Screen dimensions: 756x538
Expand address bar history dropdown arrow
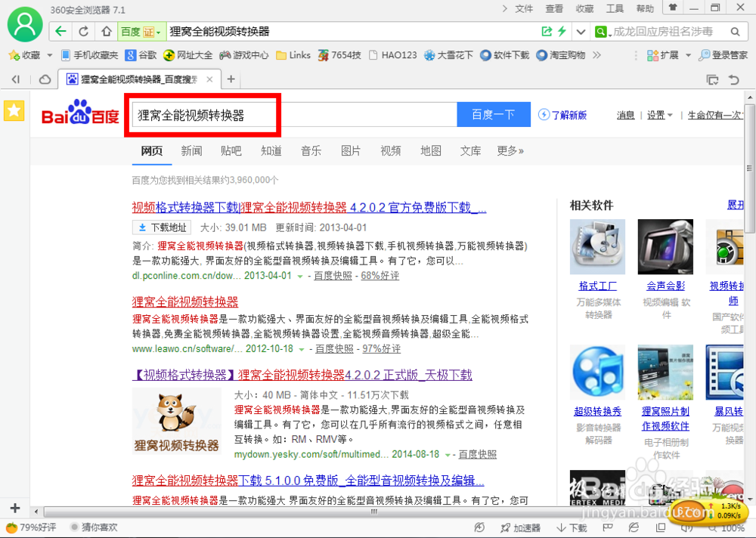(581, 32)
